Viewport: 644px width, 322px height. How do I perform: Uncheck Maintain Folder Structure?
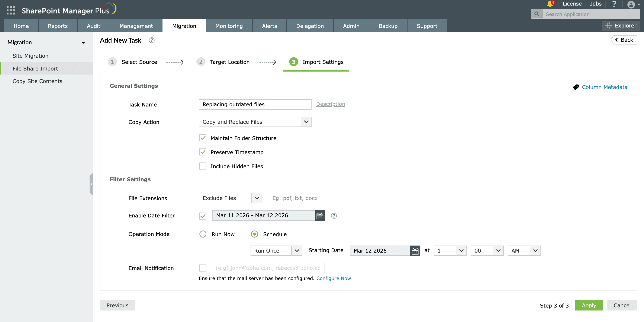point(203,138)
